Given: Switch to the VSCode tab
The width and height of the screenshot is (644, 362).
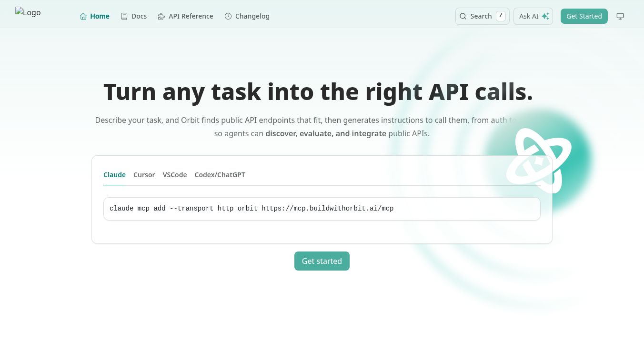Looking at the screenshot, I should (175, 175).
